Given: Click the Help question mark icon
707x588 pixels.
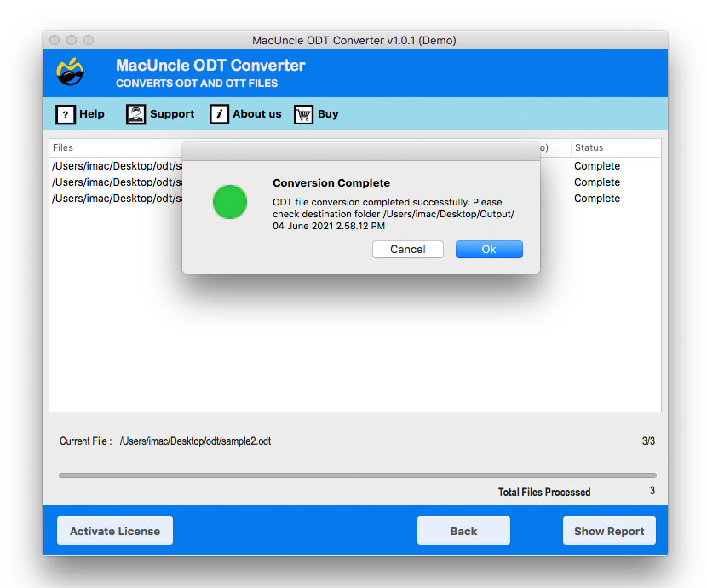Looking at the screenshot, I should click(66, 114).
